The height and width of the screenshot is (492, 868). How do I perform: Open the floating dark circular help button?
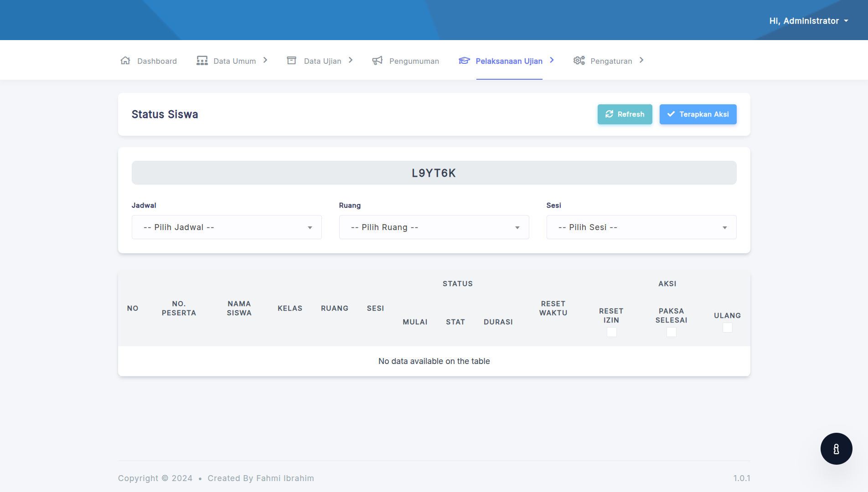pyautogui.click(x=836, y=449)
